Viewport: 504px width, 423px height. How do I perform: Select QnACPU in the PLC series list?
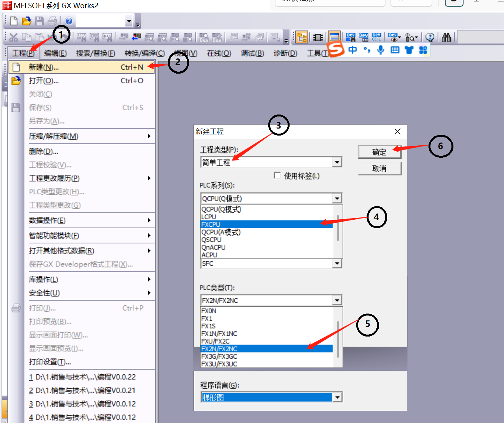tap(267, 247)
